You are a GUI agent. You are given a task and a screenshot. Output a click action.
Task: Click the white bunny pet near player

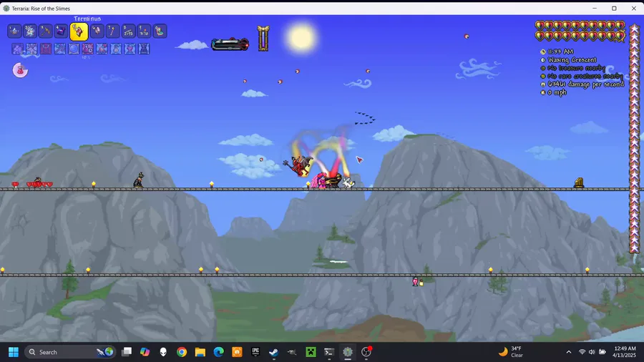(348, 183)
